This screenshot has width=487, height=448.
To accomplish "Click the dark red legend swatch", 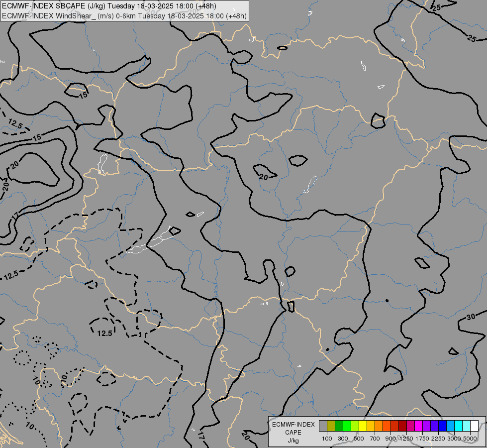I will (x=402, y=426).
